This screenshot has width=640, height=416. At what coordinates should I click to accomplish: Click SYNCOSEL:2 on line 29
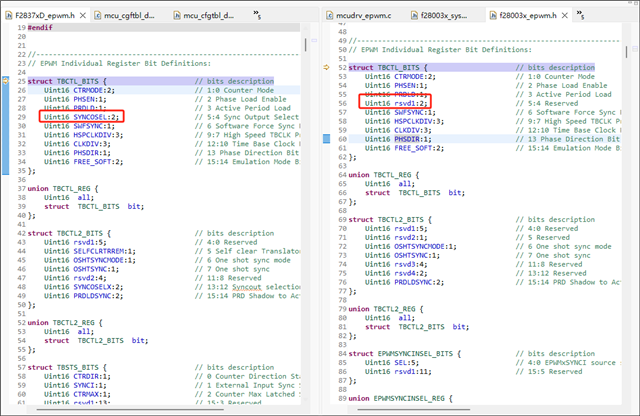tap(96, 117)
